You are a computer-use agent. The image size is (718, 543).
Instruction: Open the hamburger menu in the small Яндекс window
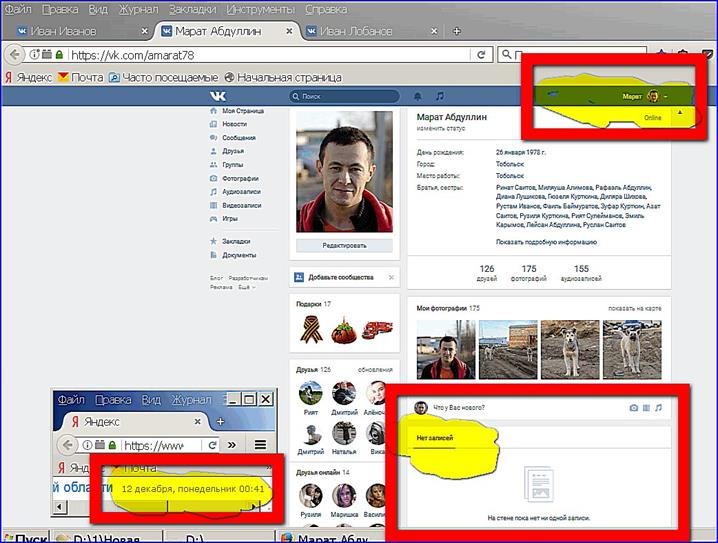coord(260,444)
